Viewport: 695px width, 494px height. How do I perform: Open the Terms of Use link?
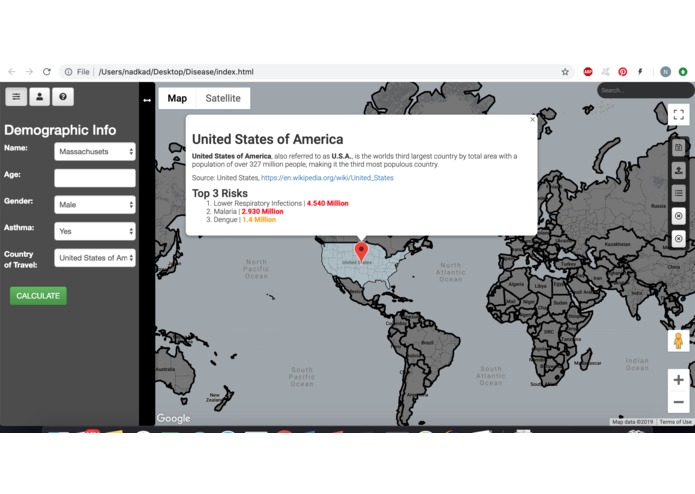675,422
